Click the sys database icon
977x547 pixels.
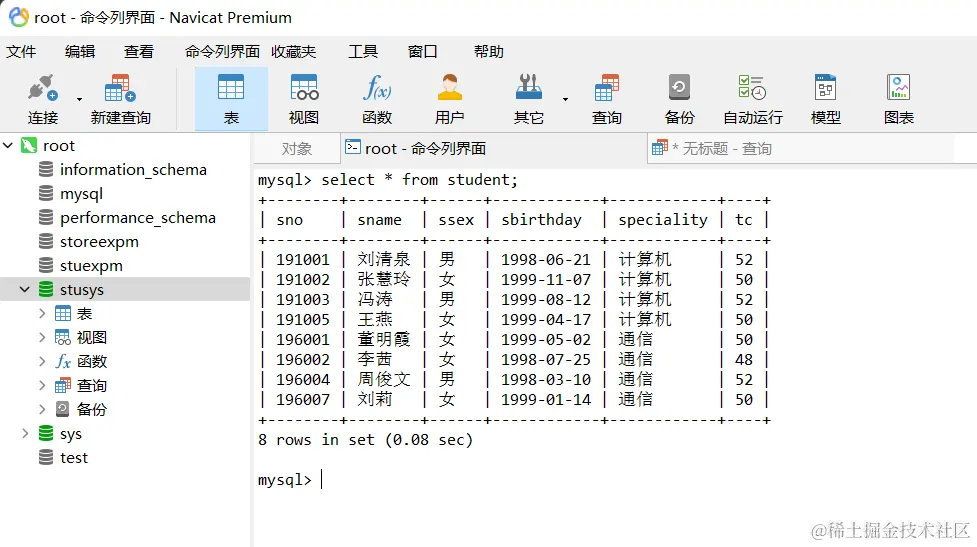click(46, 433)
